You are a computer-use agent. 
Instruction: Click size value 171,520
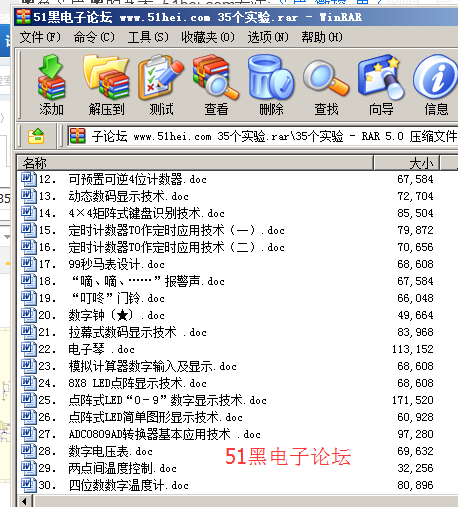[413, 400]
